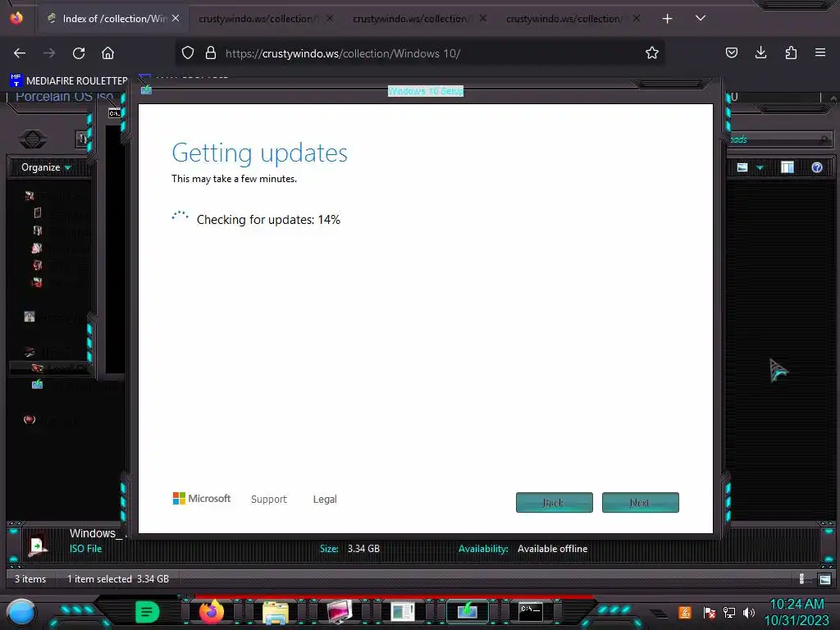Open the Firefox downloads panel
This screenshot has height=630, width=840.
pos(760,52)
